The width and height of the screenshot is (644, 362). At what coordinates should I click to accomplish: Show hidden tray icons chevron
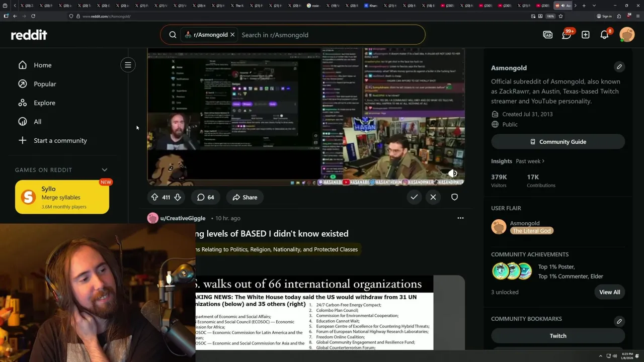600,356
